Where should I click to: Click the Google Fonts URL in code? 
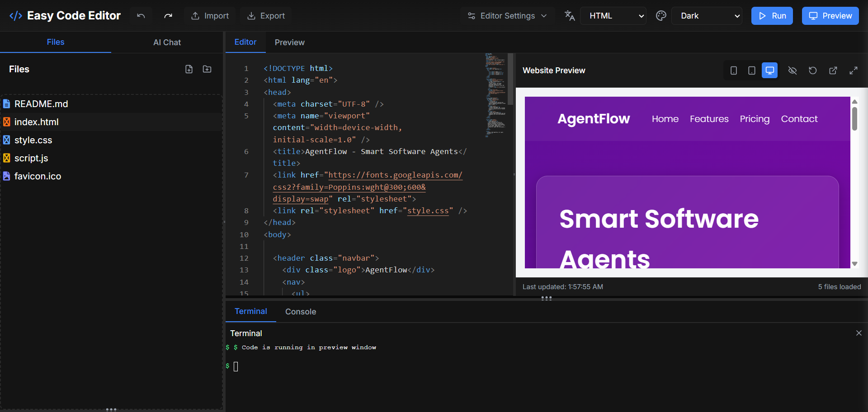[367, 187]
